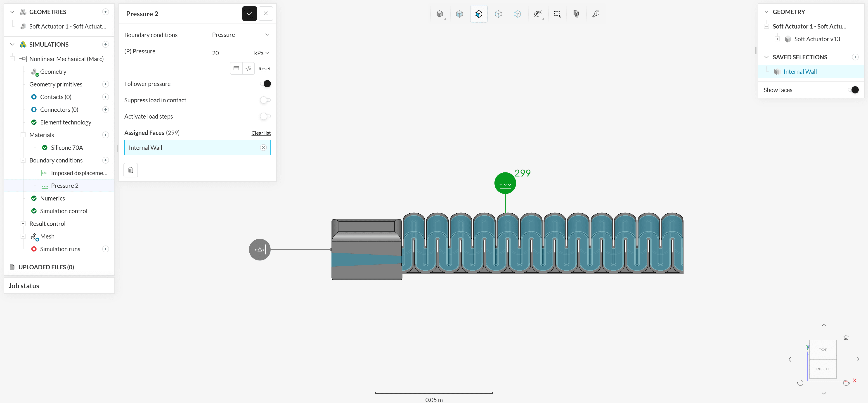868x403 pixels.
Task: Toggle Activate load steps switch
Action: (265, 116)
